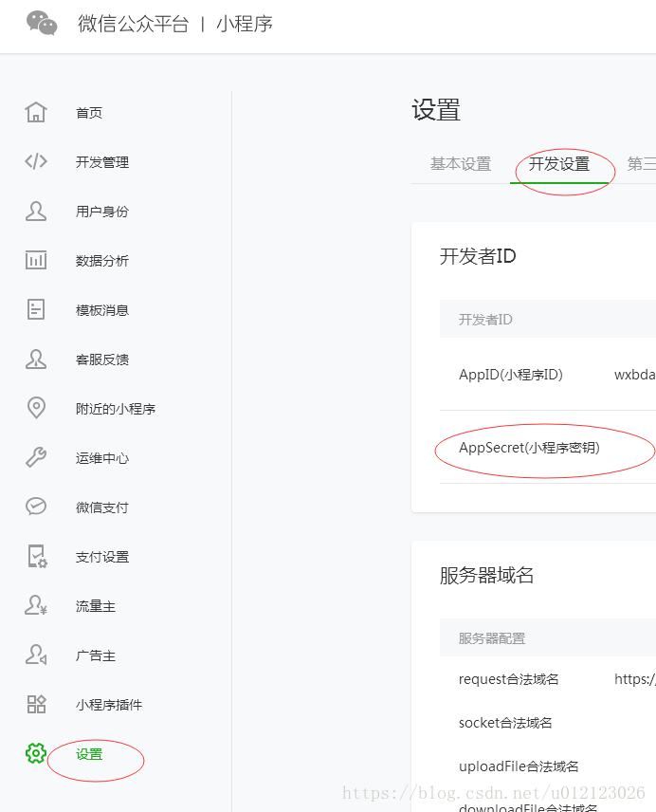Open 模板消息 in the sidebar
Screen dimensions: 656x812
point(102,310)
